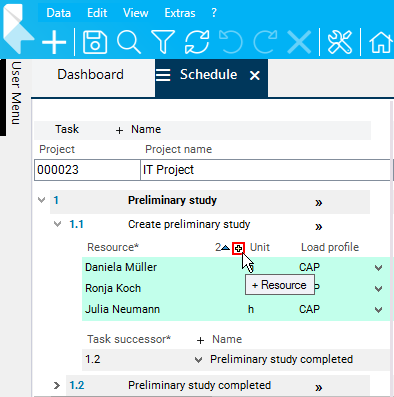Click the New (plus) toolbar icon
This screenshot has height=397, width=394.
[x=54, y=43]
